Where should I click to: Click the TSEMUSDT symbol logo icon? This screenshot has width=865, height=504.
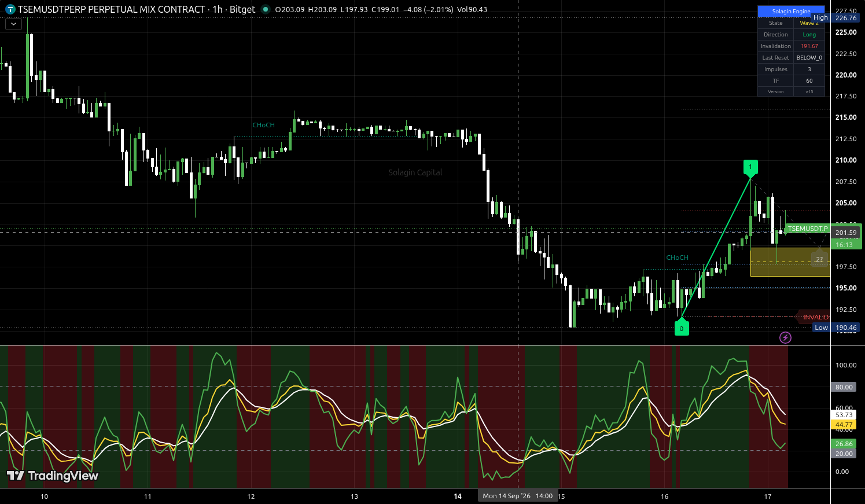coord(10,9)
